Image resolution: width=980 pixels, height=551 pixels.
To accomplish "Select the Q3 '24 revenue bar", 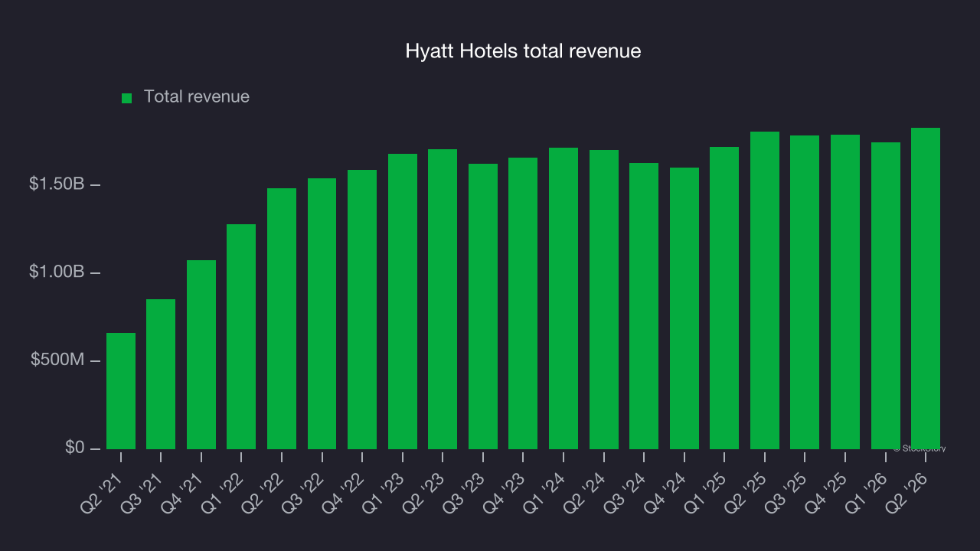I will [x=644, y=306].
